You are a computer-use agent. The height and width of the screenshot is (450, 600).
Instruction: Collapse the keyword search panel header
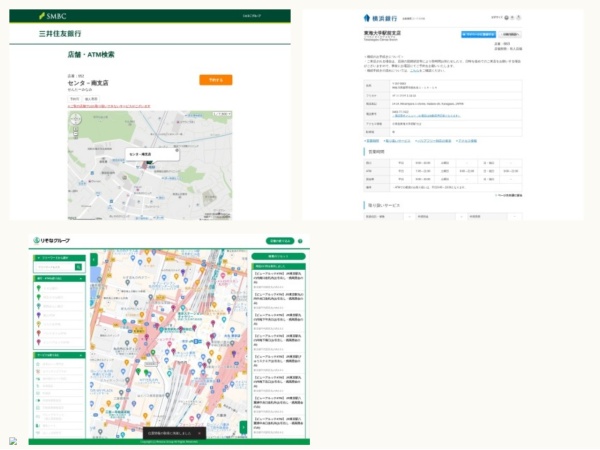point(59,258)
